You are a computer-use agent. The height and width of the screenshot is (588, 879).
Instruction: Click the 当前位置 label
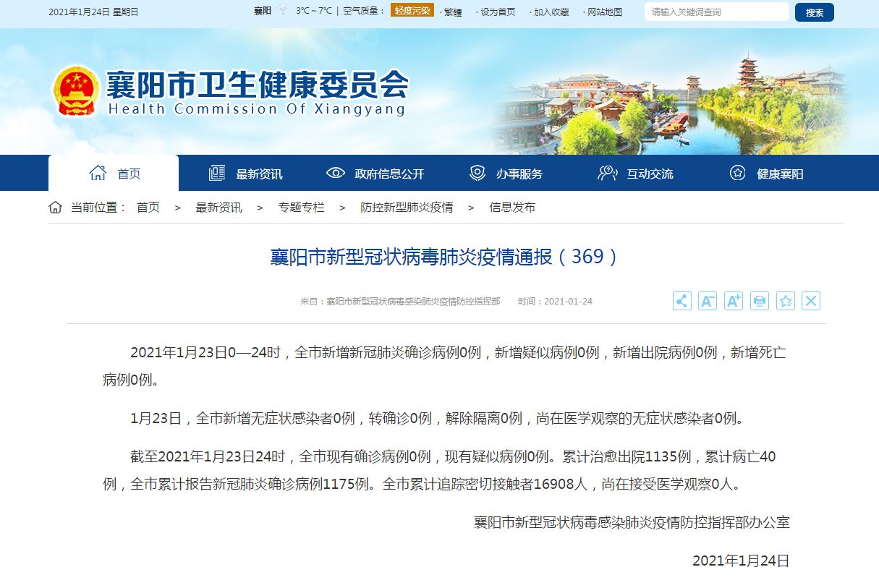[99, 208]
